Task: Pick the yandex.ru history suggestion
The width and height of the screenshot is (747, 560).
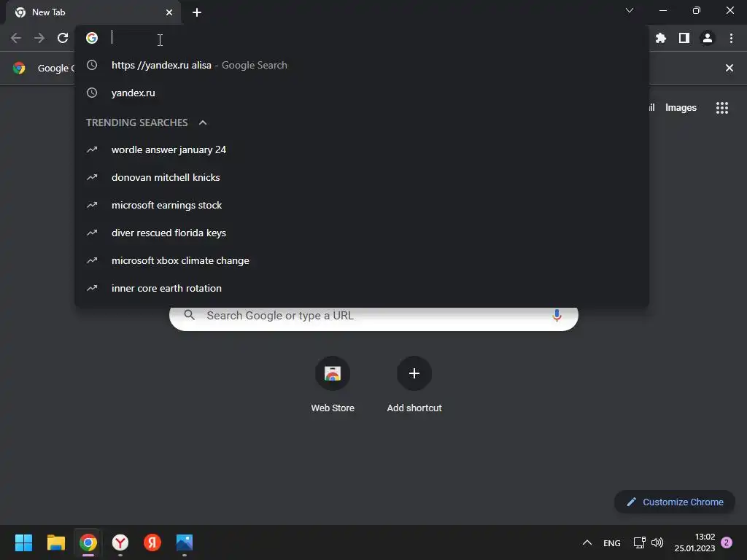Action: (362, 93)
